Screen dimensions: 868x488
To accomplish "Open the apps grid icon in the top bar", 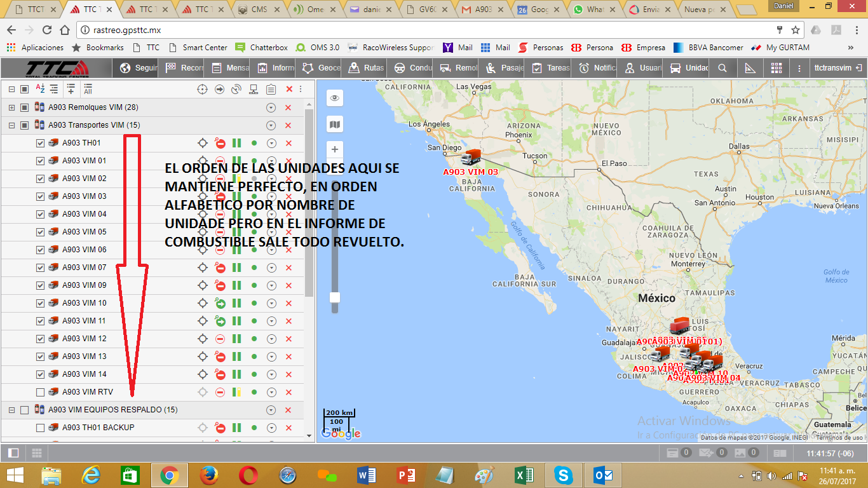I will tap(776, 68).
